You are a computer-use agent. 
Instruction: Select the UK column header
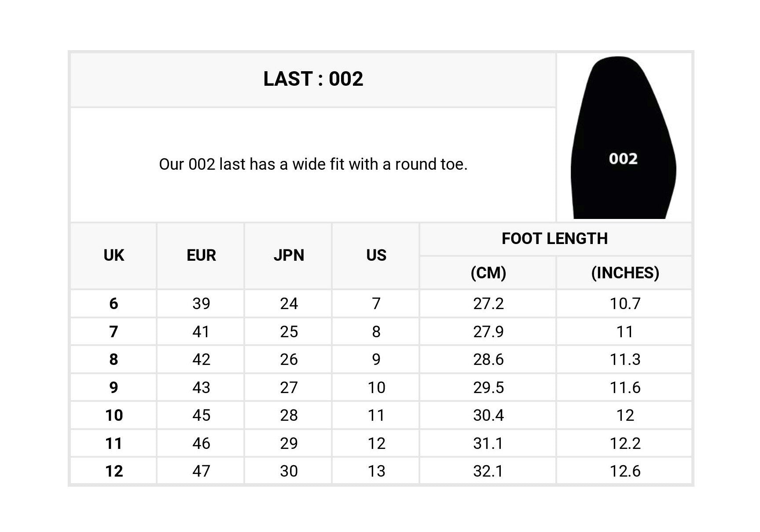point(114,255)
